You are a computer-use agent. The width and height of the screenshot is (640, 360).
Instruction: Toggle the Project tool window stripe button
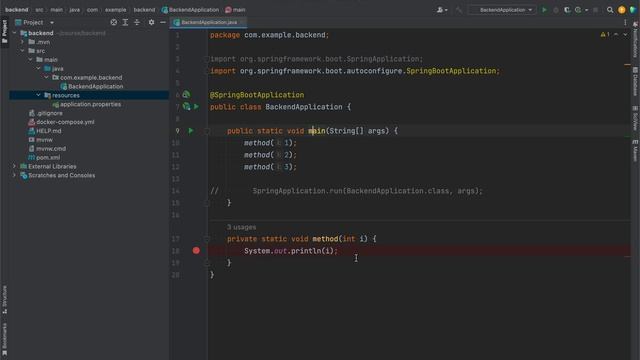[x=4, y=33]
